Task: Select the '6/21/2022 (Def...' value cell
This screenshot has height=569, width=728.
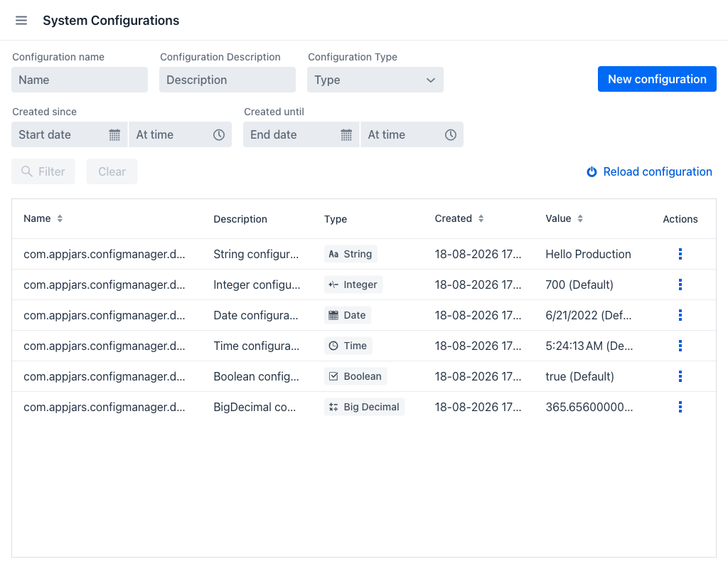Action: coord(589,315)
